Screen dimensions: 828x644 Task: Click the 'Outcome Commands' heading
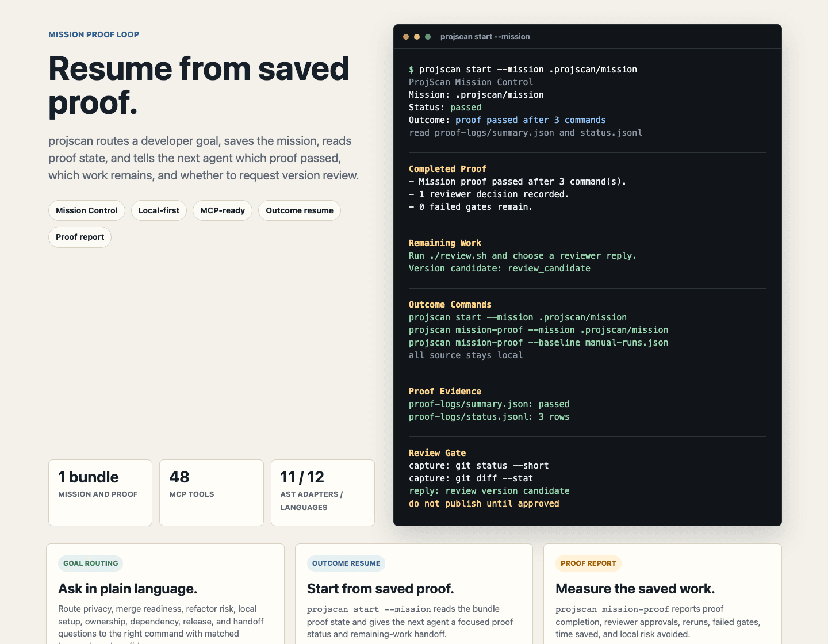pyautogui.click(x=450, y=305)
